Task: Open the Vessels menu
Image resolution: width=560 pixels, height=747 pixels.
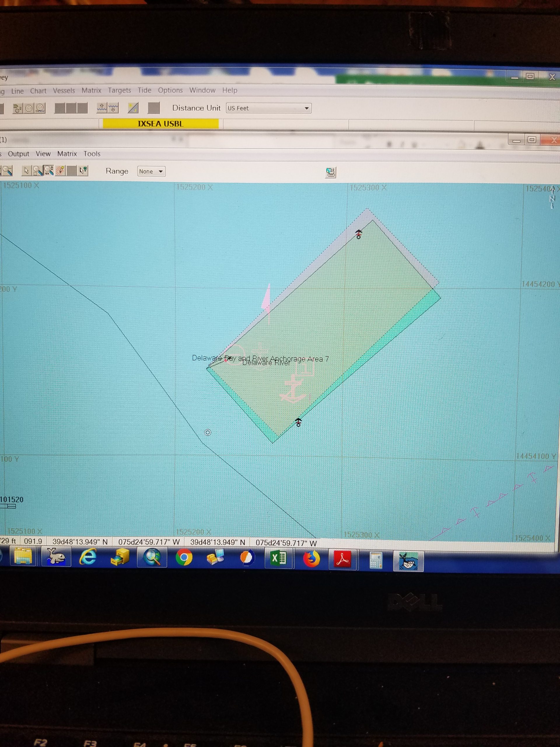Action: coord(64,90)
